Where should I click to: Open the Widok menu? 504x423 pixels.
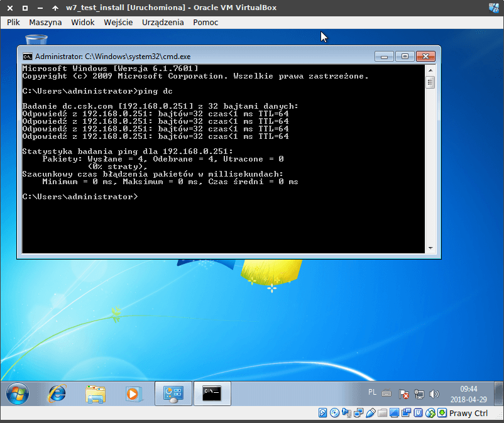tap(82, 23)
